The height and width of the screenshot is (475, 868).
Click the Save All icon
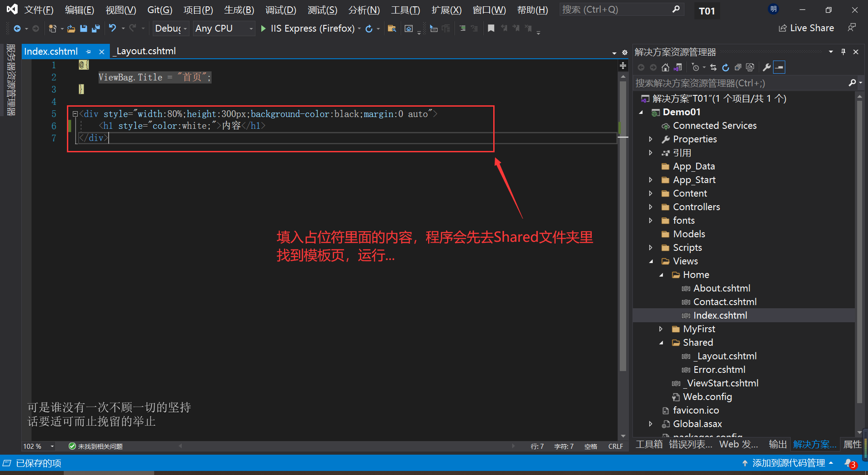(x=96, y=28)
